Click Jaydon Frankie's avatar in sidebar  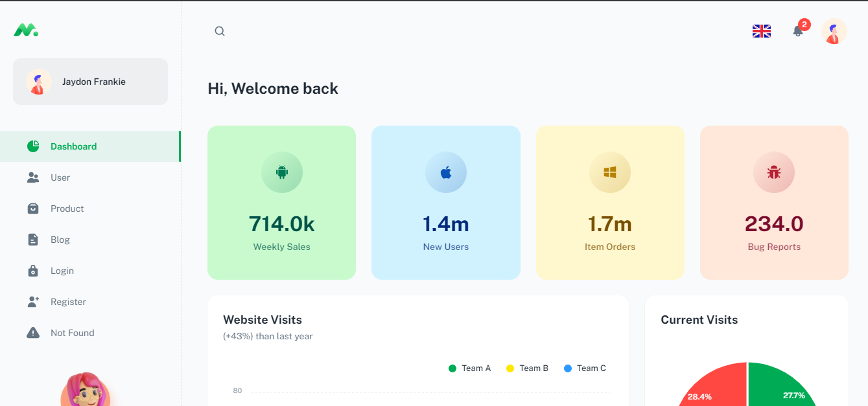coord(39,82)
